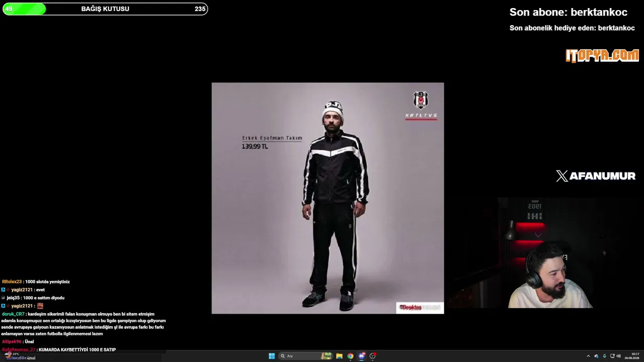Open the network status tray icon
This screenshot has width=644, height=362.
pyautogui.click(x=612, y=356)
